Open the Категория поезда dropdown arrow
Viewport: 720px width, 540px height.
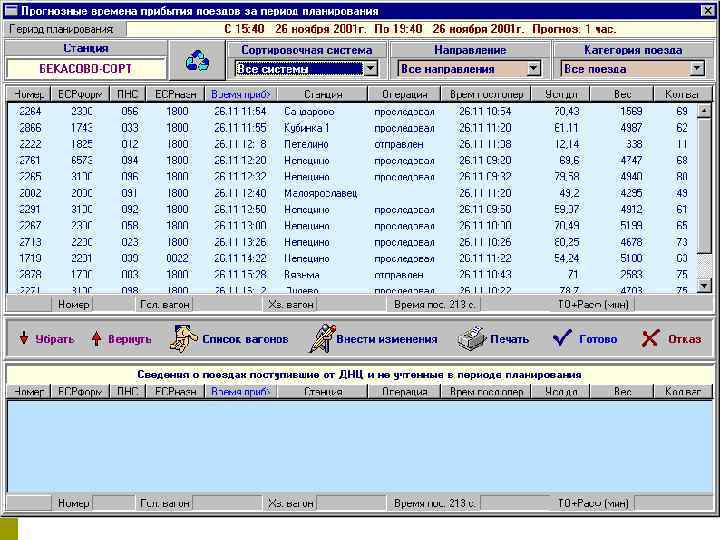697,69
